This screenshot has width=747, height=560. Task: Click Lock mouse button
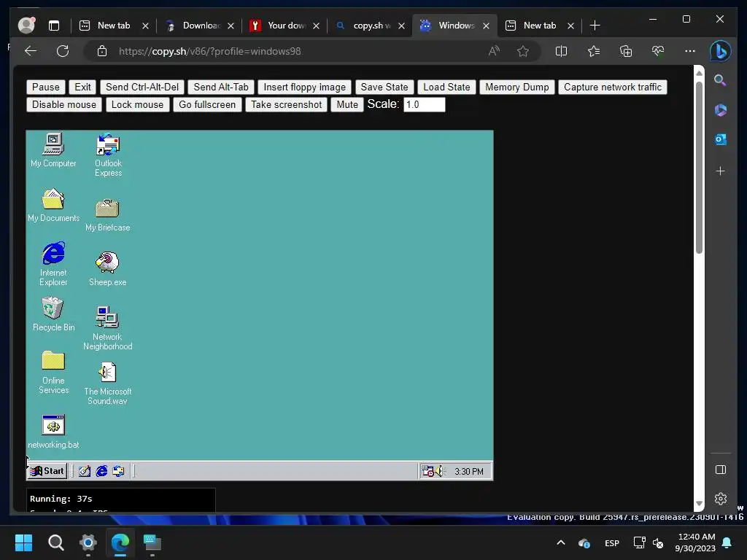[137, 105]
